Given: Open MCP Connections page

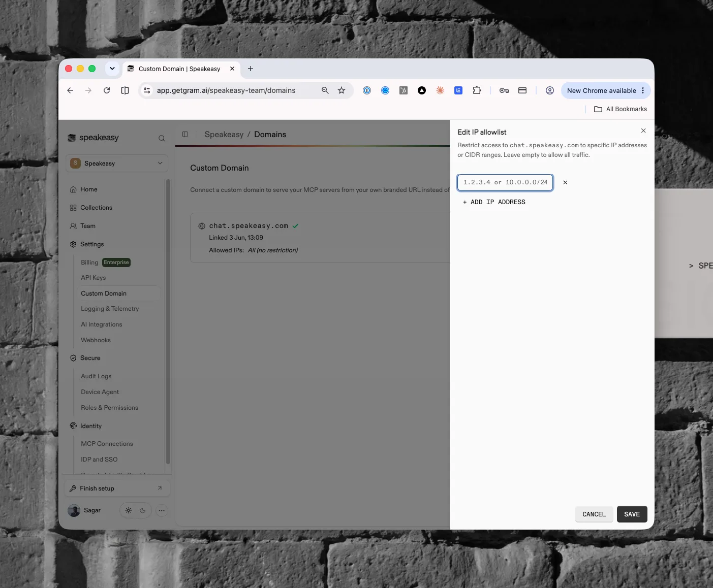Looking at the screenshot, I should tap(107, 444).
